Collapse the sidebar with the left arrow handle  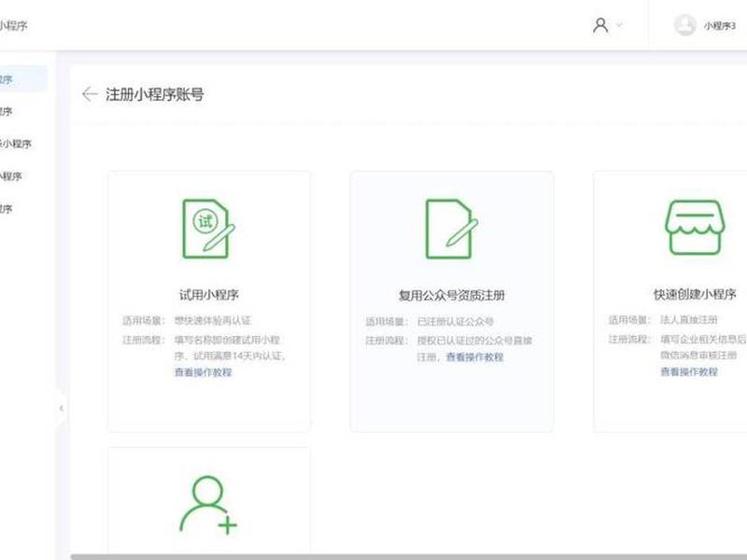(x=61, y=408)
